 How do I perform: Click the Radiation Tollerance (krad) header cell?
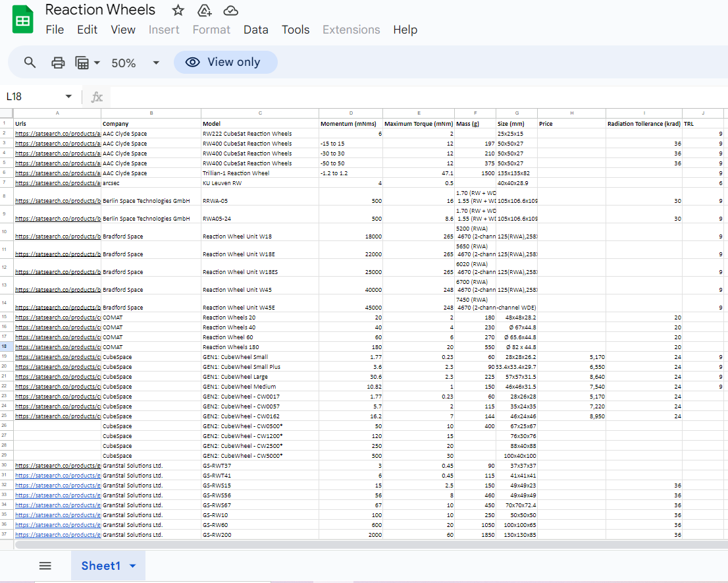[x=644, y=124]
